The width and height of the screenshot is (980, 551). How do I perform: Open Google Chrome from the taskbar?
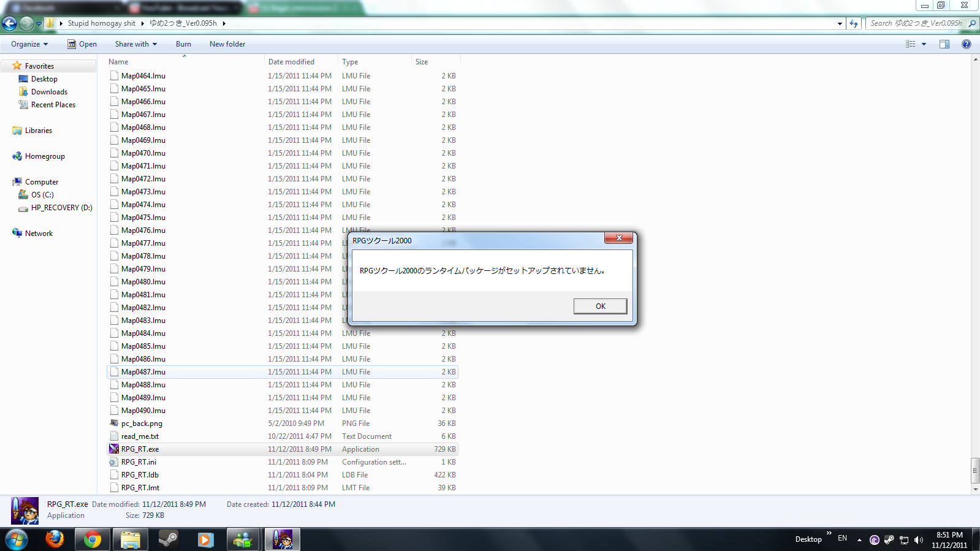[93, 539]
